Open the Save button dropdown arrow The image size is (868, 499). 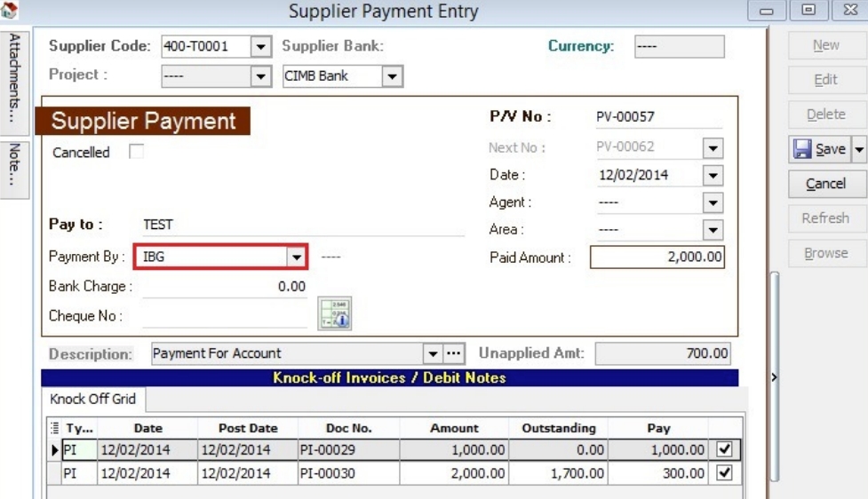(x=859, y=149)
